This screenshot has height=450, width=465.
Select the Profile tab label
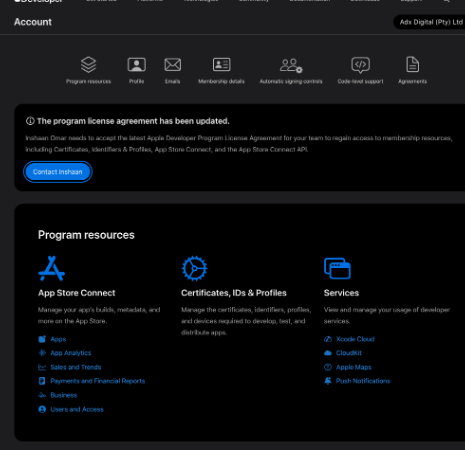tap(137, 81)
